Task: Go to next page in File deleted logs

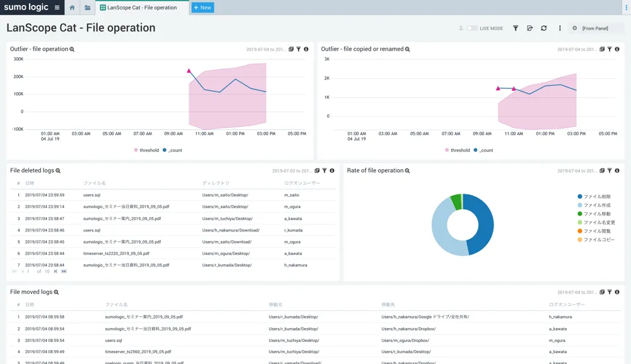Action: [x=56, y=271]
